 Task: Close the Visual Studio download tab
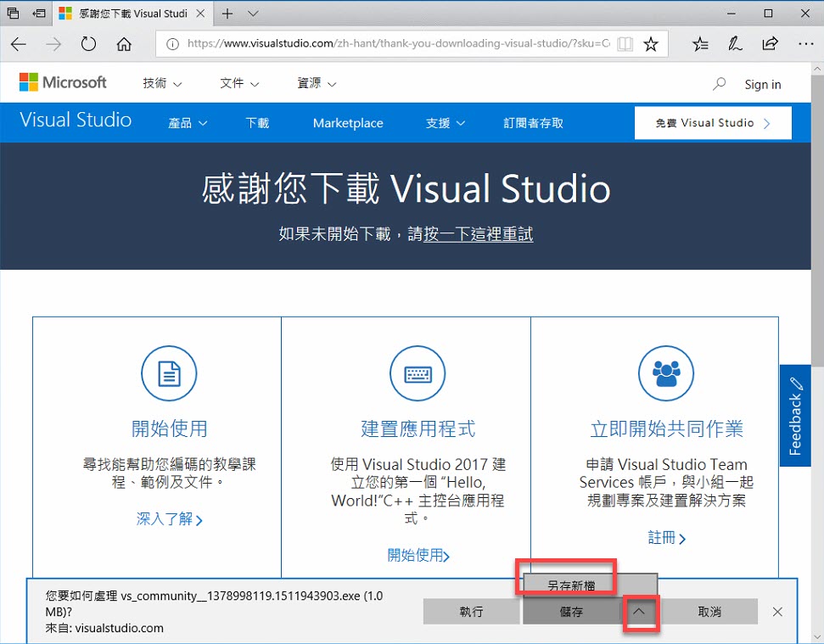[200, 13]
